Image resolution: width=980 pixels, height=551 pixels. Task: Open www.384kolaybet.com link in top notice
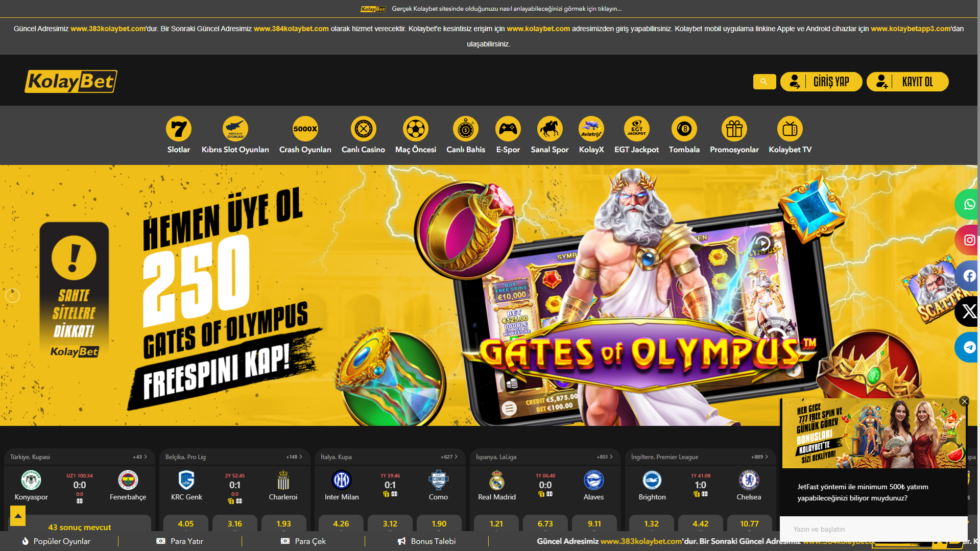pyautogui.click(x=291, y=29)
